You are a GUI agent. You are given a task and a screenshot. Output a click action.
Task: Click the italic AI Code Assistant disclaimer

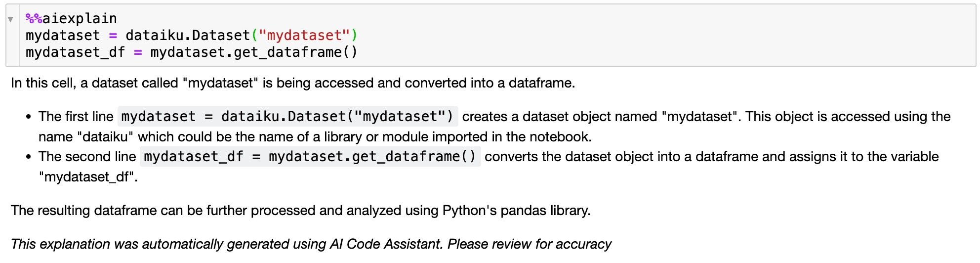click(311, 244)
